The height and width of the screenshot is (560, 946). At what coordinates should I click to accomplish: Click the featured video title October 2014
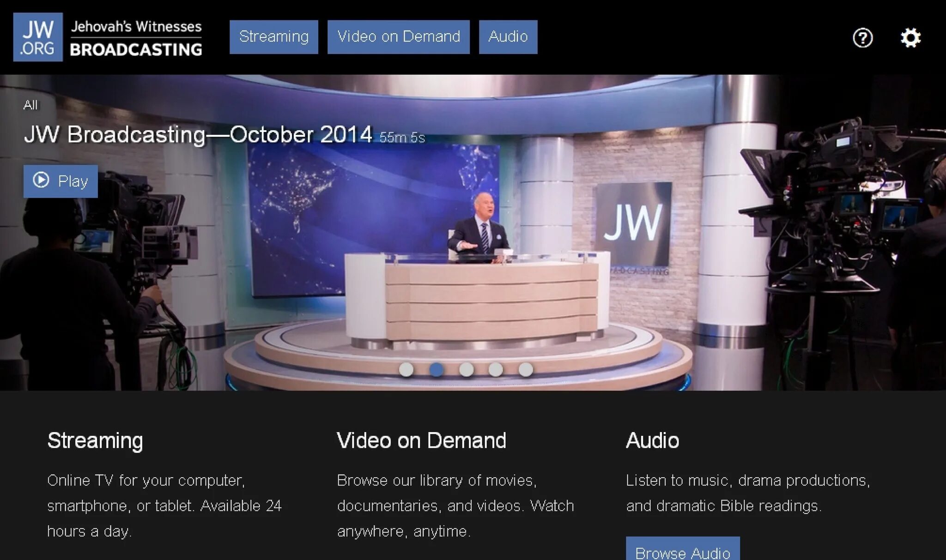pos(198,135)
